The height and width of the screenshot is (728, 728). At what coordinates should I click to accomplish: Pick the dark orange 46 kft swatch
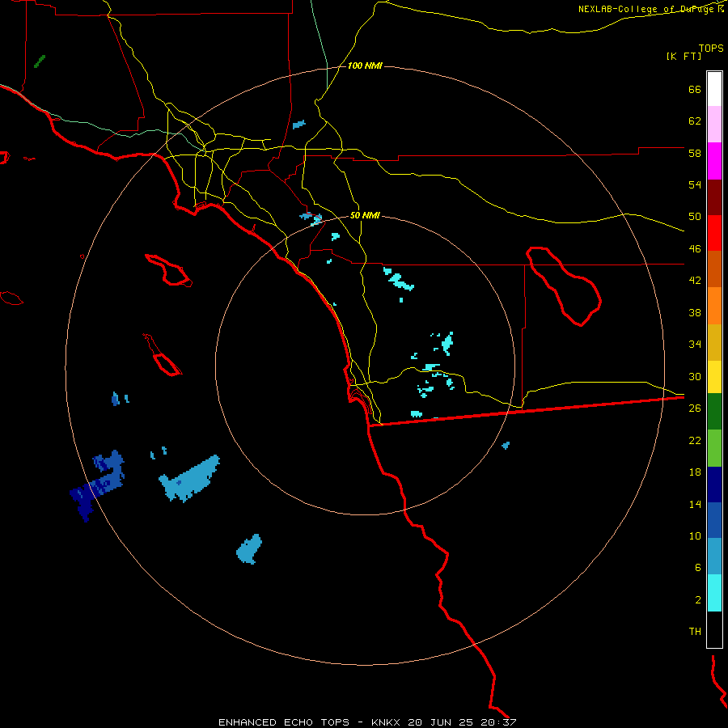pos(714,269)
